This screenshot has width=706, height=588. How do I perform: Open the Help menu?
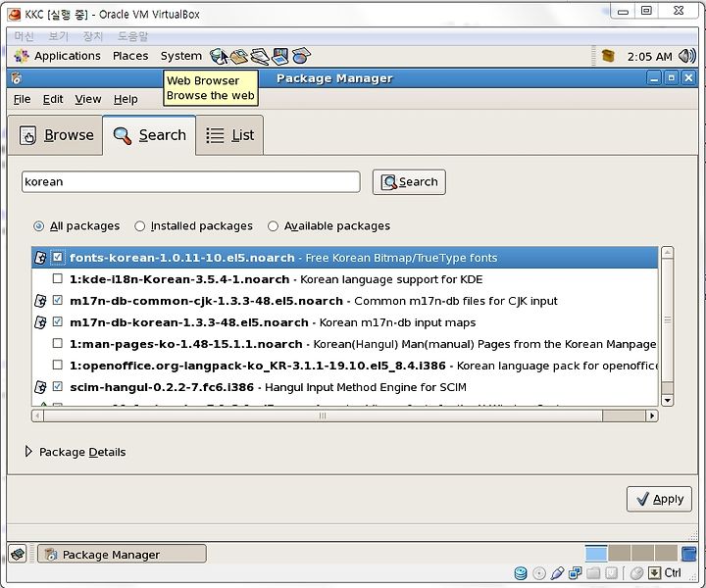(x=126, y=99)
